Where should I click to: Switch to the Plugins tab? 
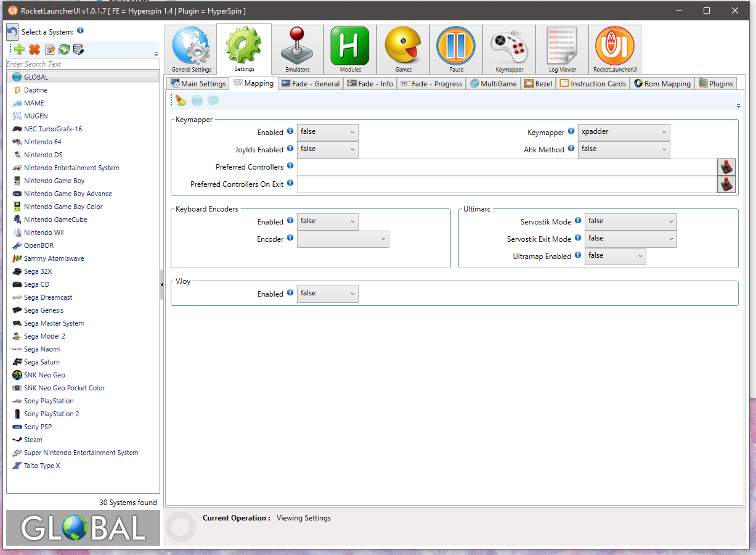point(716,84)
